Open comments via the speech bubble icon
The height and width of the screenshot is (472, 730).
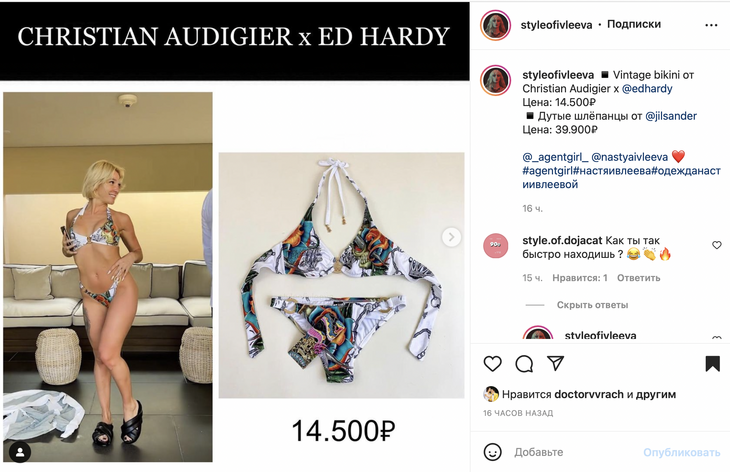click(x=524, y=364)
